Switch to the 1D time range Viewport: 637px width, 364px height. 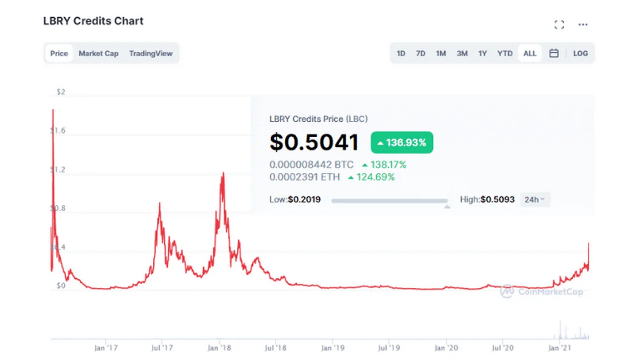pos(401,53)
